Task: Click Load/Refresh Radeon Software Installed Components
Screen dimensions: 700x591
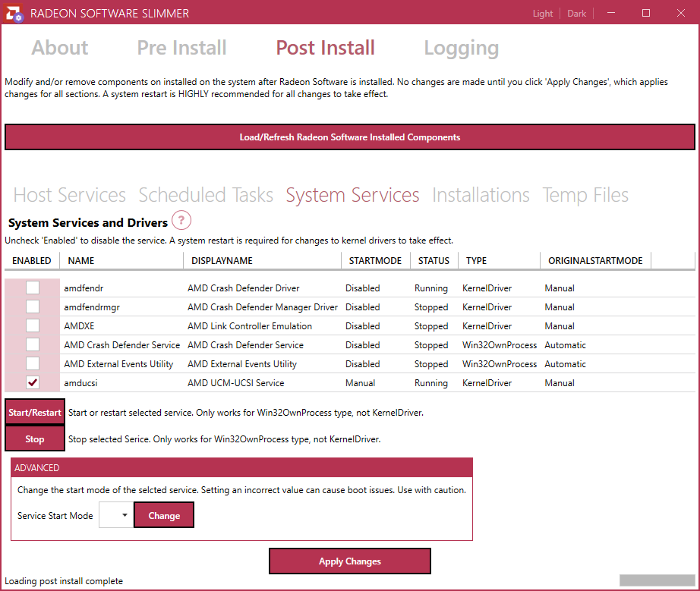Action: point(350,137)
